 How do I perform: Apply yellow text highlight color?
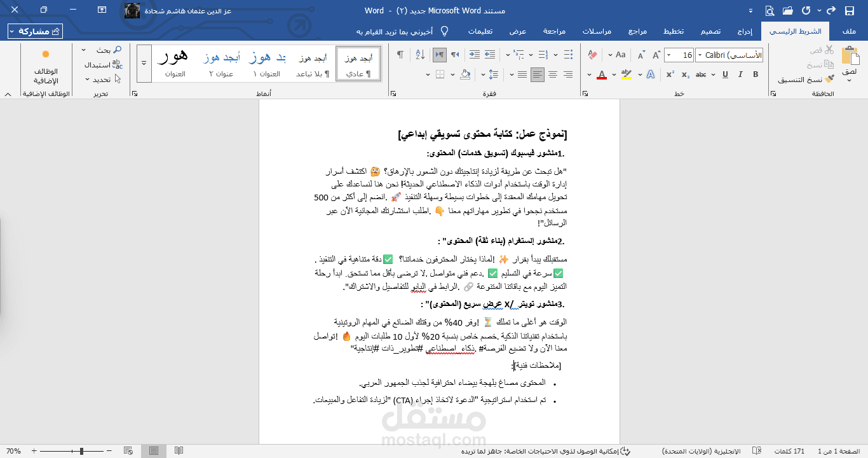tap(627, 74)
